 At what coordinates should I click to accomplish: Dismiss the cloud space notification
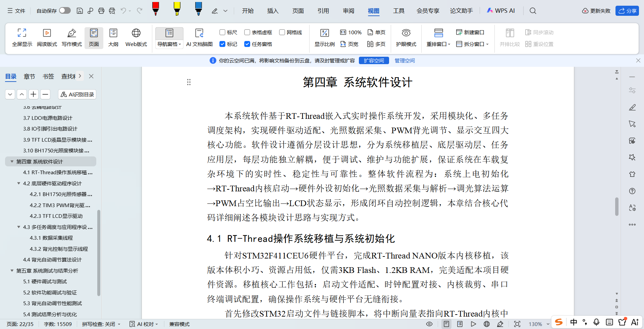pyautogui.click(x=638, y=60)
